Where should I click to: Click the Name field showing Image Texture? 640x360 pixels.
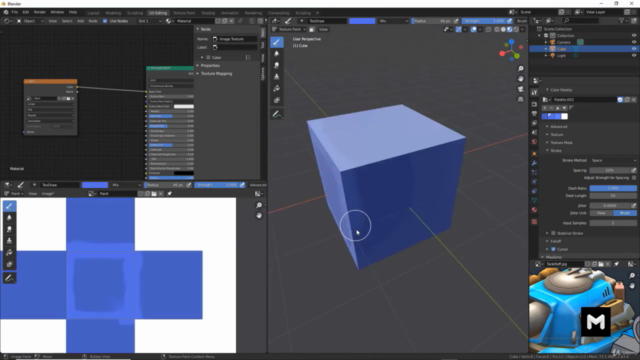click(235, 39)
